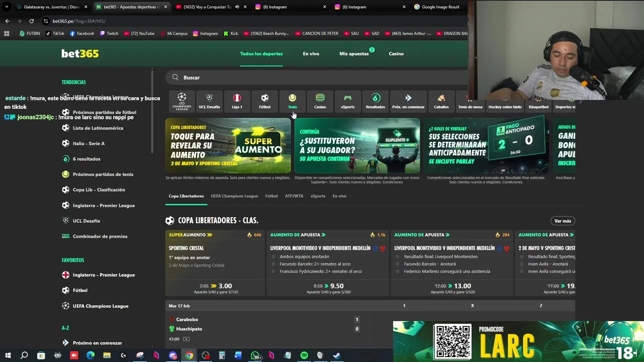Open File Explorer from the taskbar

coord(107,355)
